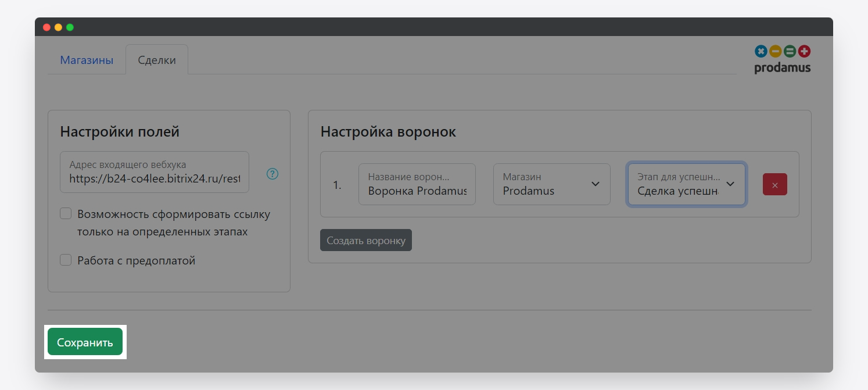Click the help question mark icon
The width and height of the screenshot is (868, 390).
[272, 174]
